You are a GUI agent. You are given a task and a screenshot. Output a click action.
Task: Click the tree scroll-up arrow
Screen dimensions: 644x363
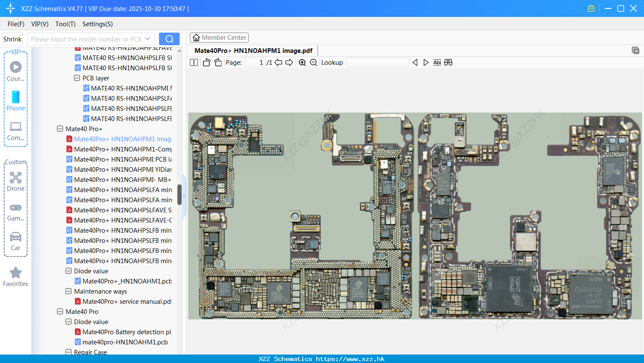pyautogui.click(x=179, y=51)
